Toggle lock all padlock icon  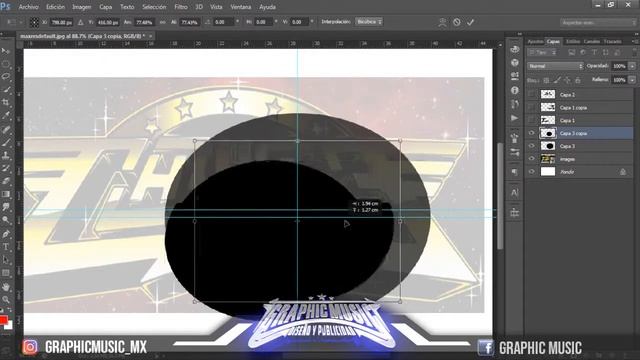(578, 80)
